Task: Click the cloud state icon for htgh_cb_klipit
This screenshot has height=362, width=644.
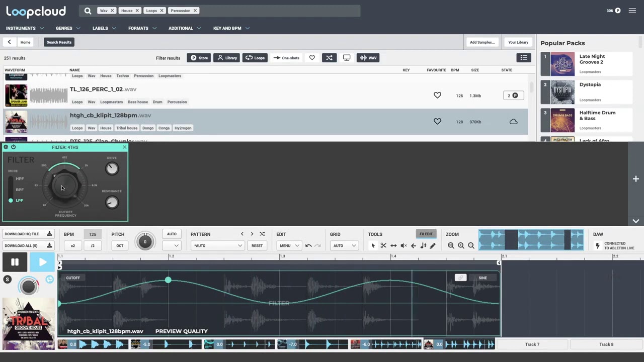Action: point(513,122)
